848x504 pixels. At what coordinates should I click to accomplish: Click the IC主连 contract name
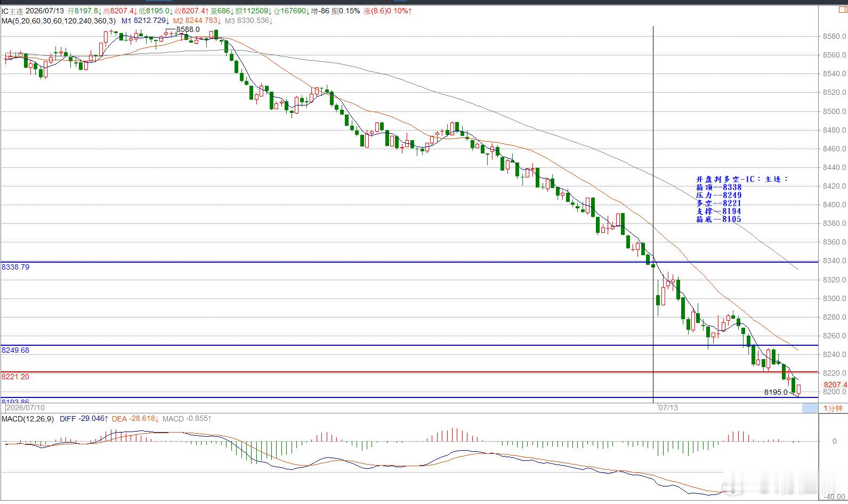12,11
